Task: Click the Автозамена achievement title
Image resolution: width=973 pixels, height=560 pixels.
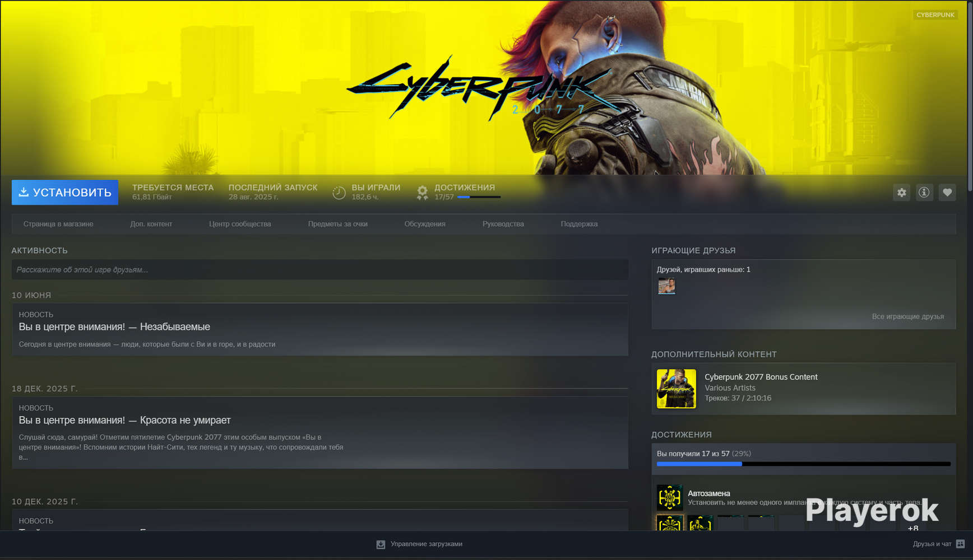Action: (x=709, y=493)
